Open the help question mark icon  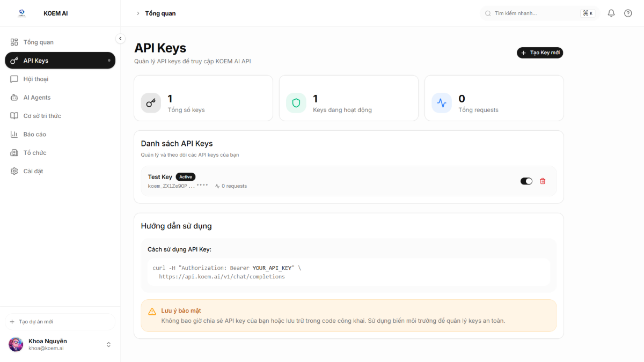pyautogui.click(x=628, y=13)
